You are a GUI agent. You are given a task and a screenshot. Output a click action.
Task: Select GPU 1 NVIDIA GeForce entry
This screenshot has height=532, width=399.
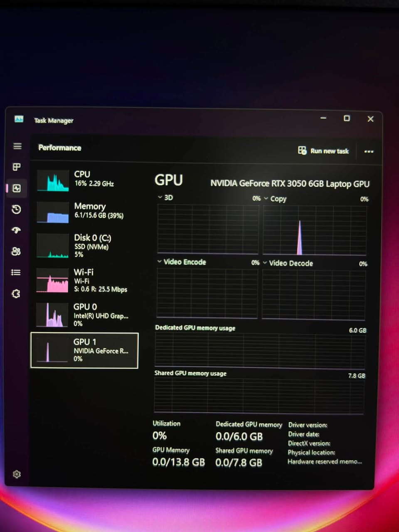pos(84,350)
